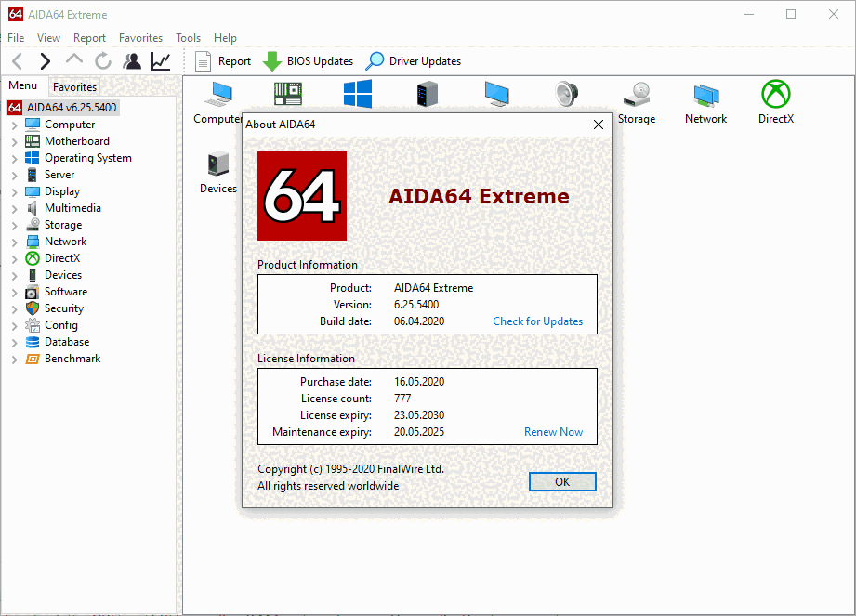This screenshot has height=616, width=856.
Task: Click the refresh icon in the toolbar
Action: point(102,60)
